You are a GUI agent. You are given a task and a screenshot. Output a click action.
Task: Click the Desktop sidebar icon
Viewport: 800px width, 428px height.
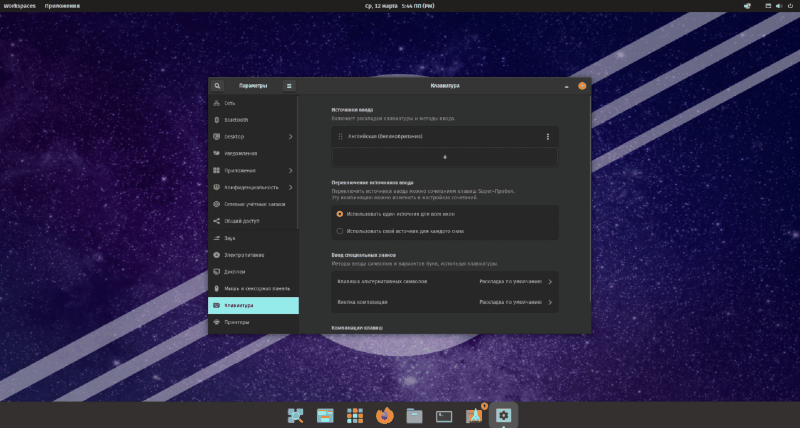pyautogui.click(x=216, y=137)
